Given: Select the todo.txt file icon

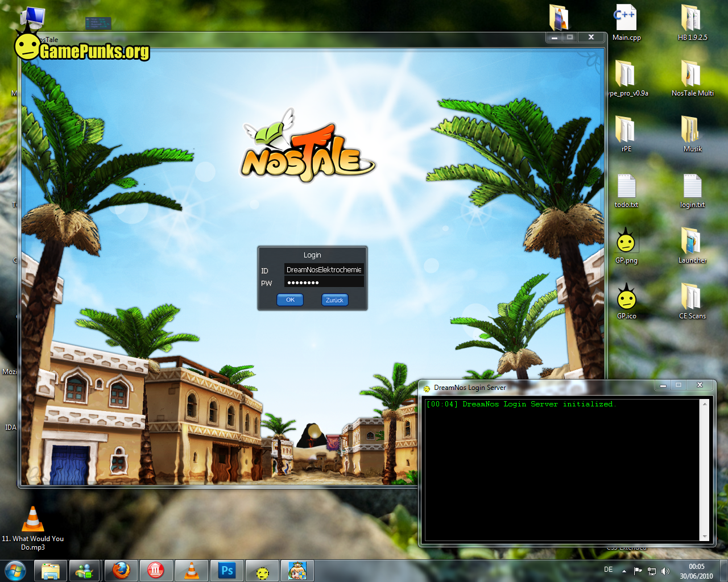Looking at the screenshot, I should [x=626, y=190].
